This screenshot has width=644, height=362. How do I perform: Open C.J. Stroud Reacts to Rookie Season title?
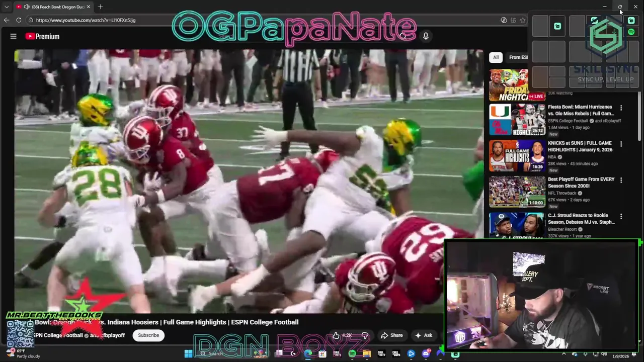tap(581, 219)
